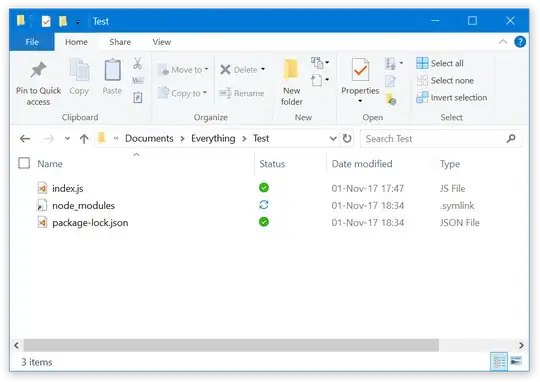Switch to the Share tab

pyautogui.click(x=120, y=42)
